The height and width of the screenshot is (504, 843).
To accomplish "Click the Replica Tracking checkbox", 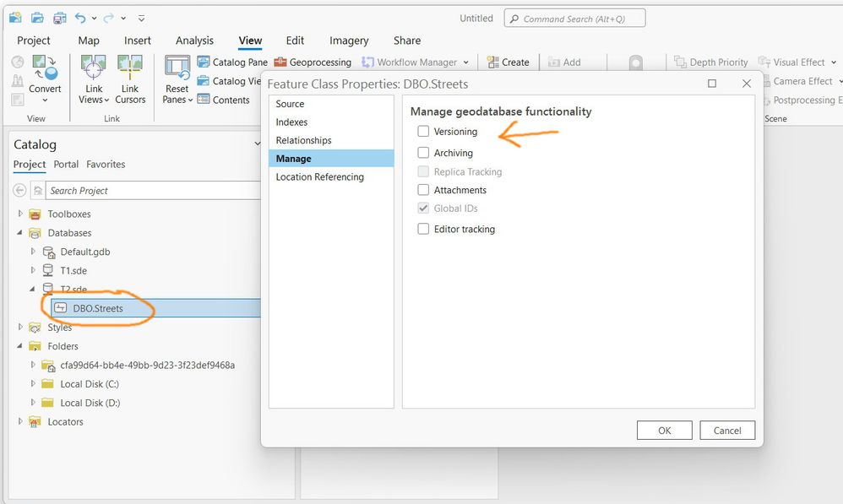I will click(424, 171).
